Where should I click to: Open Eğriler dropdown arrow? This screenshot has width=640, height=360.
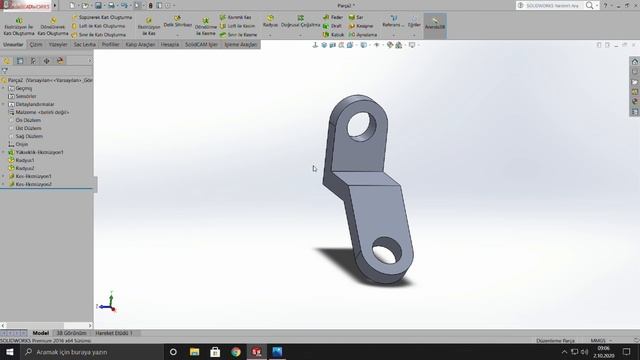pos(414,35)
